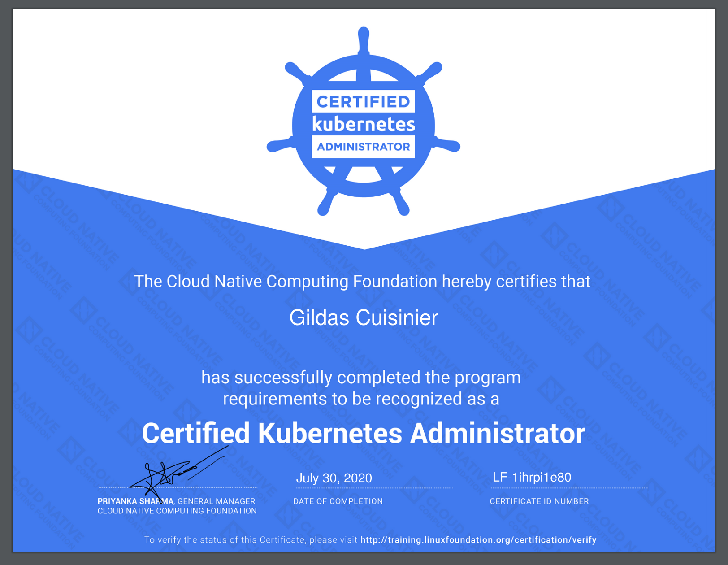Click the completion date July 30, 2020
This screenshot has width=728, height=565.
pos(334,478)
